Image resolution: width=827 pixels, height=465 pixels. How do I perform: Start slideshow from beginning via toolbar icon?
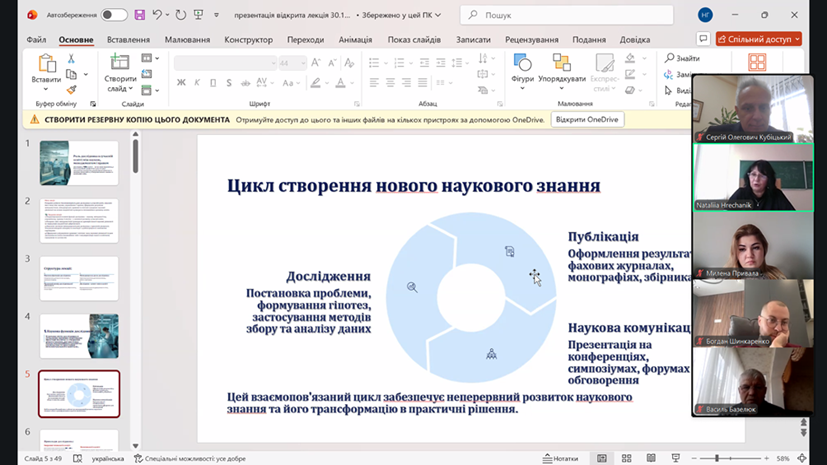pos(198,15)
